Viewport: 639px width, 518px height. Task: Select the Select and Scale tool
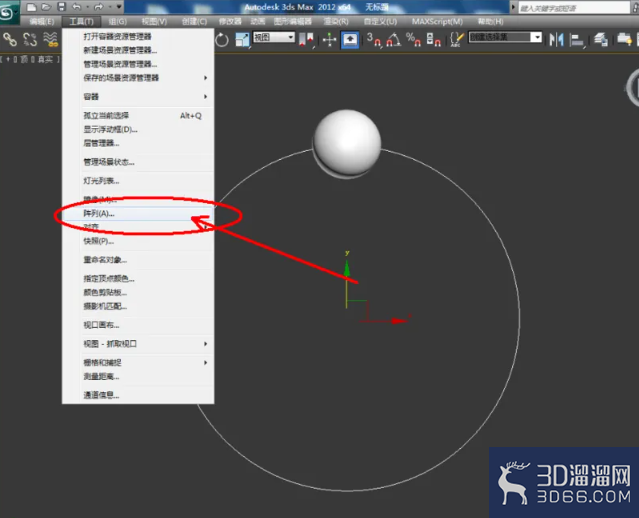click(242, 40)
